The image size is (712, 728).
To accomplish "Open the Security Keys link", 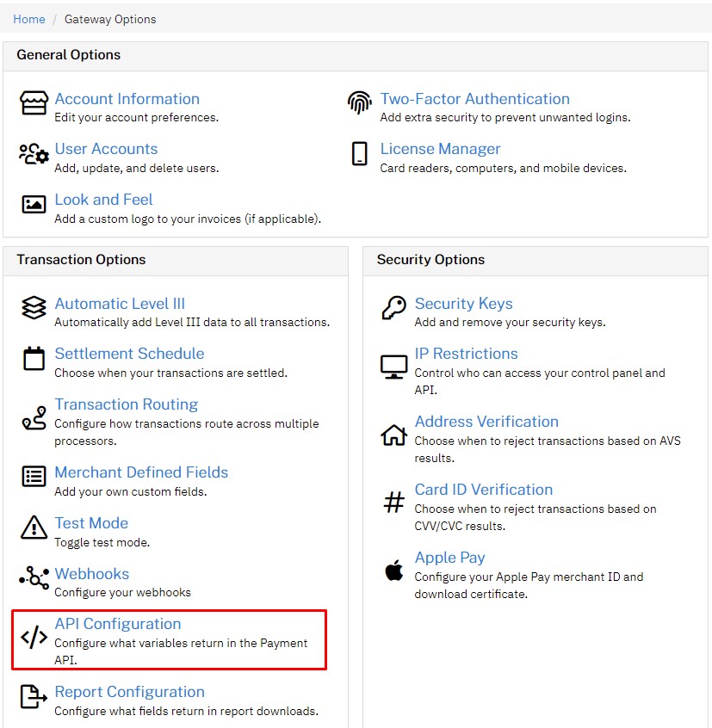I will [x=463, y=304].
